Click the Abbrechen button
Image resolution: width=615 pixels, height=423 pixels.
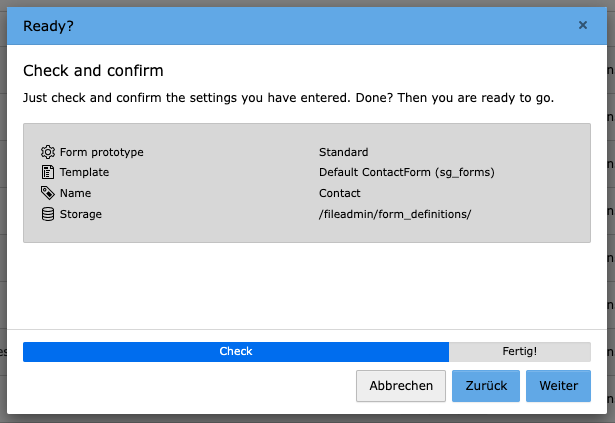401,386
